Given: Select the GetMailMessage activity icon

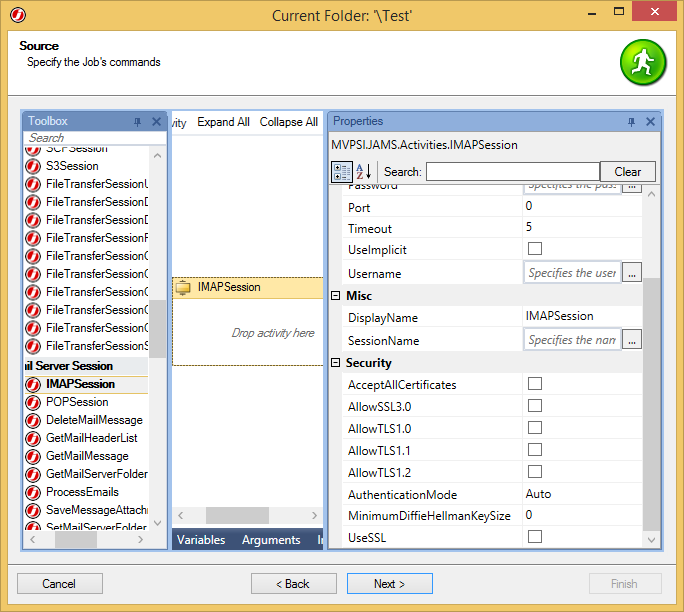Looking at the screenshot, I should pos(33,456).
